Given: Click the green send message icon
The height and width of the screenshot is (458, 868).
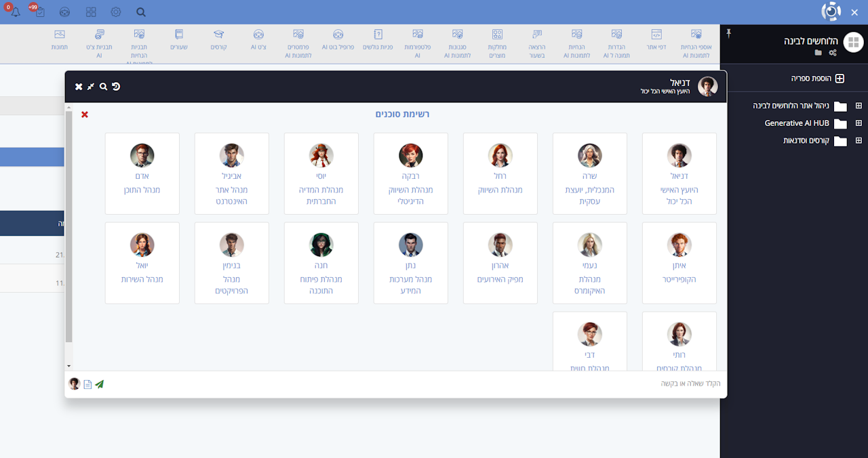Looking at the screenshot, I should 100,384.
